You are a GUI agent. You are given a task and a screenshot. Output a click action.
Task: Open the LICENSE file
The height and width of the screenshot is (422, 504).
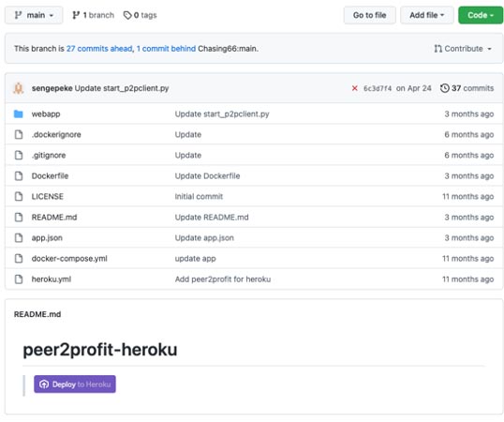[x=47, y=196]
